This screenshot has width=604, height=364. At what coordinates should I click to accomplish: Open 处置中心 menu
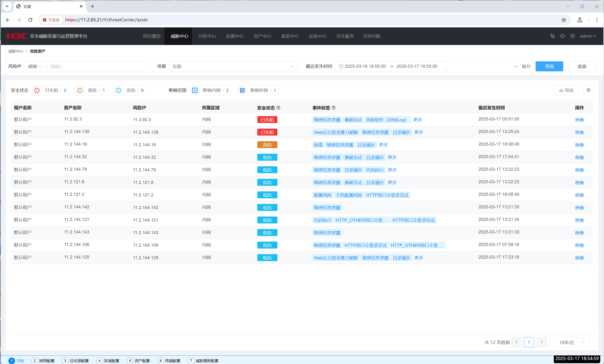(x=235, y=36)
